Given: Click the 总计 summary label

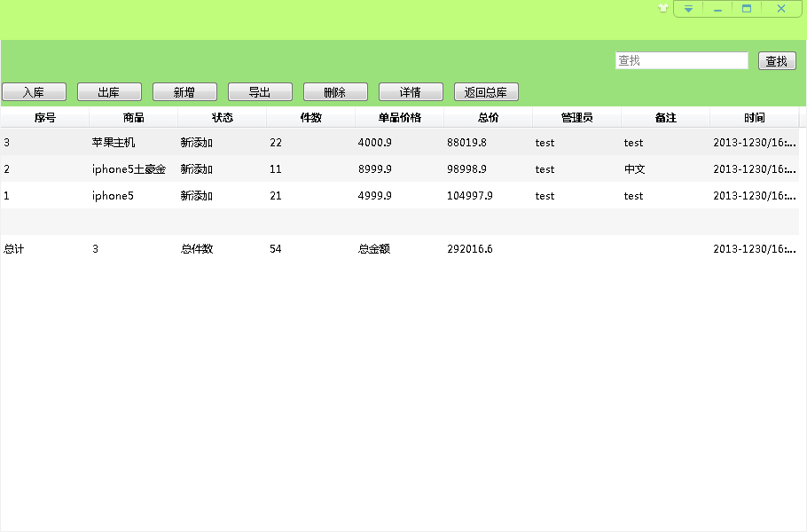Looking at the screenshot, I should 14,249.
